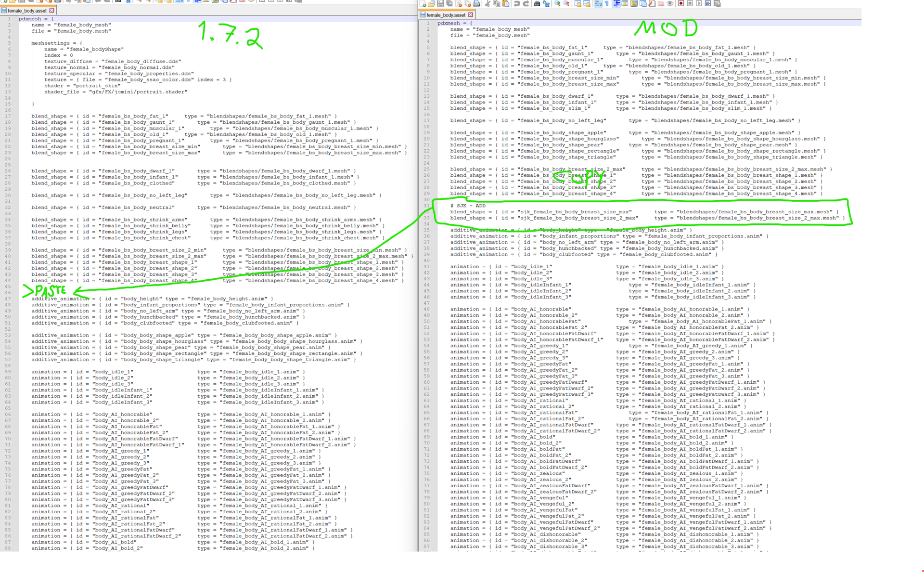This screenshot has height=572, width=924.
Task: Open Folder as Workspace icon in MOD toolbar
Action: coord(661,3)
